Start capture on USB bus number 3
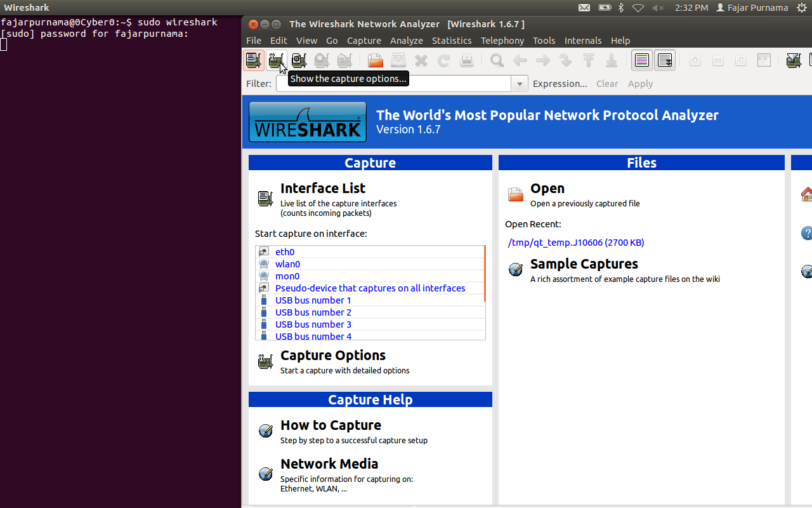 [x=313, y=324]
